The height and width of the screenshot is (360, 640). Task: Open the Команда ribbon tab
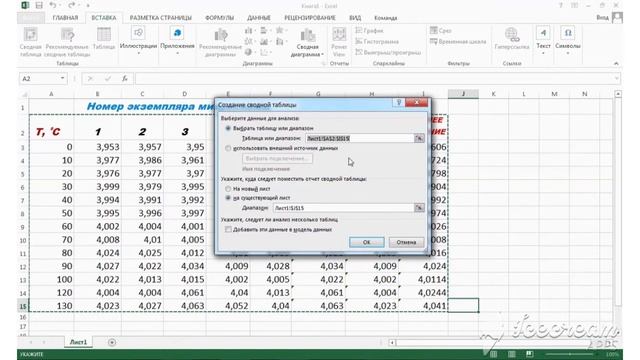(386, 18)
